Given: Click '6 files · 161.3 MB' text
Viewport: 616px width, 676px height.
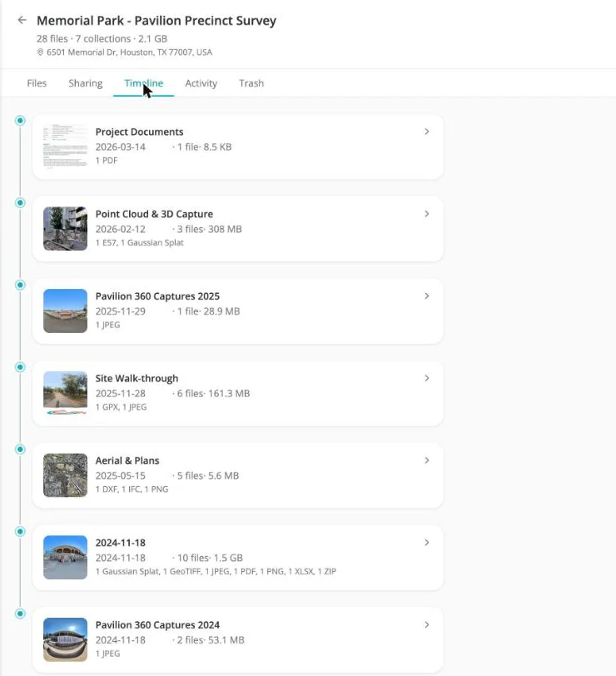Looking at the screenshot, I should click(x=211, y=394).
